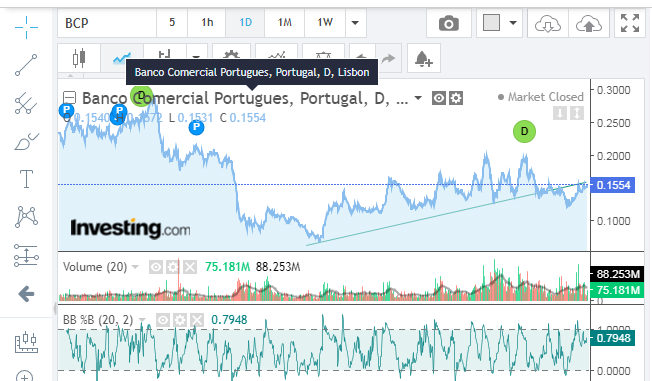Select the long position prediction tool
This screenshot has width=652, height=381.
[x=26, y=255]
